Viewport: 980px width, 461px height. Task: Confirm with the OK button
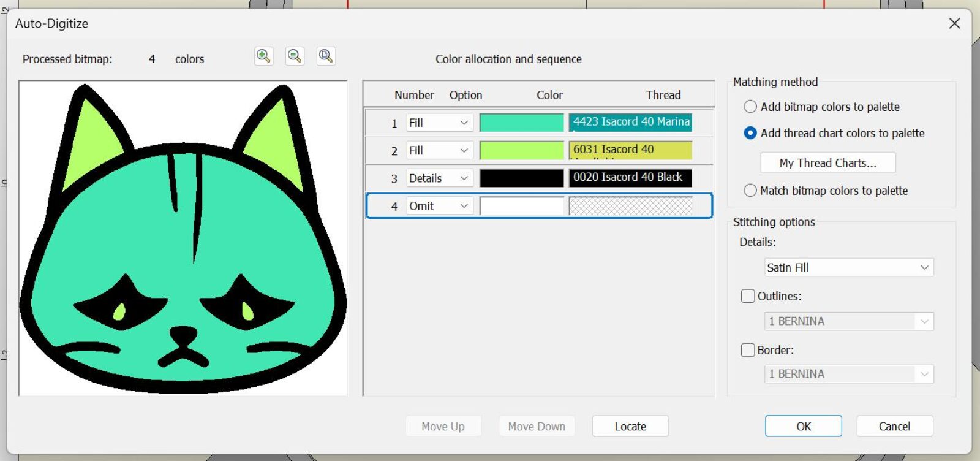804,426
